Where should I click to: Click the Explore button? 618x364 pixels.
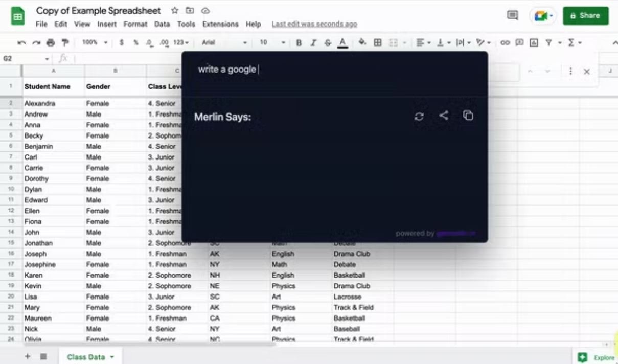597,357
